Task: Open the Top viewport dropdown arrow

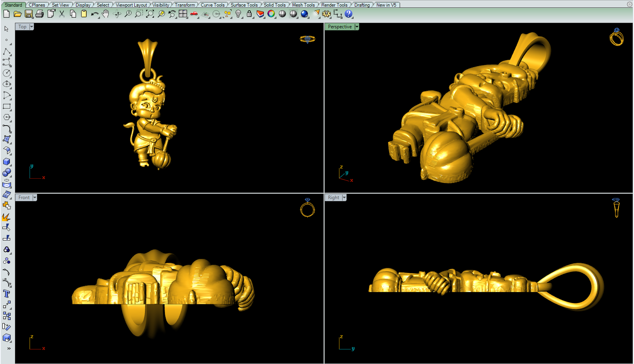Action: (x=31, y=27)
